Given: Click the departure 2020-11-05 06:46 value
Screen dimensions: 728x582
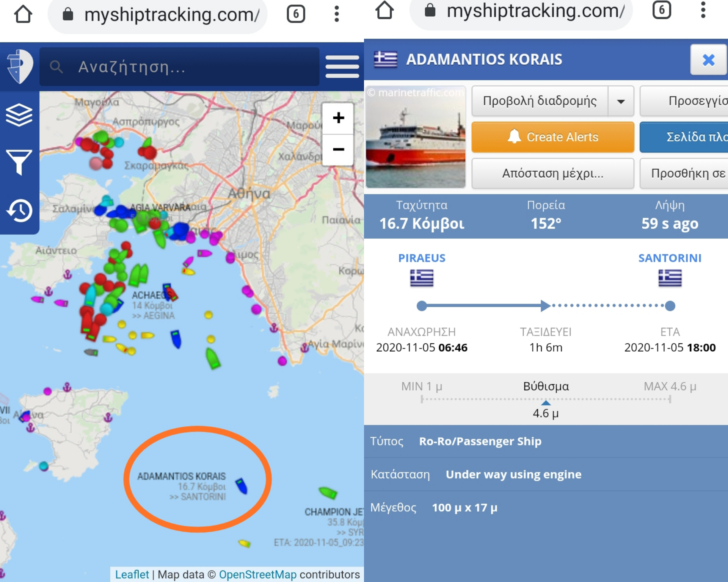Looking at the screenshot, I should [422, 347].
